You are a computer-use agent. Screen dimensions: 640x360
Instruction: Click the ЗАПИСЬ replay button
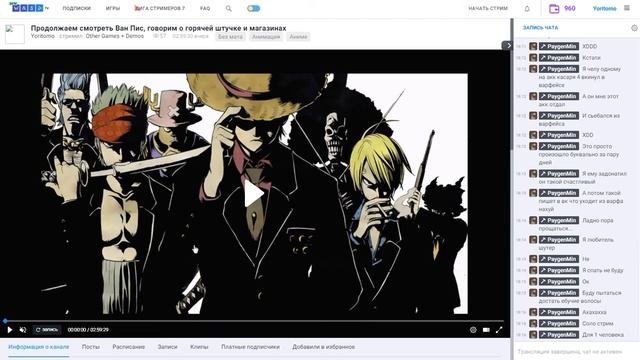point(47,330)
